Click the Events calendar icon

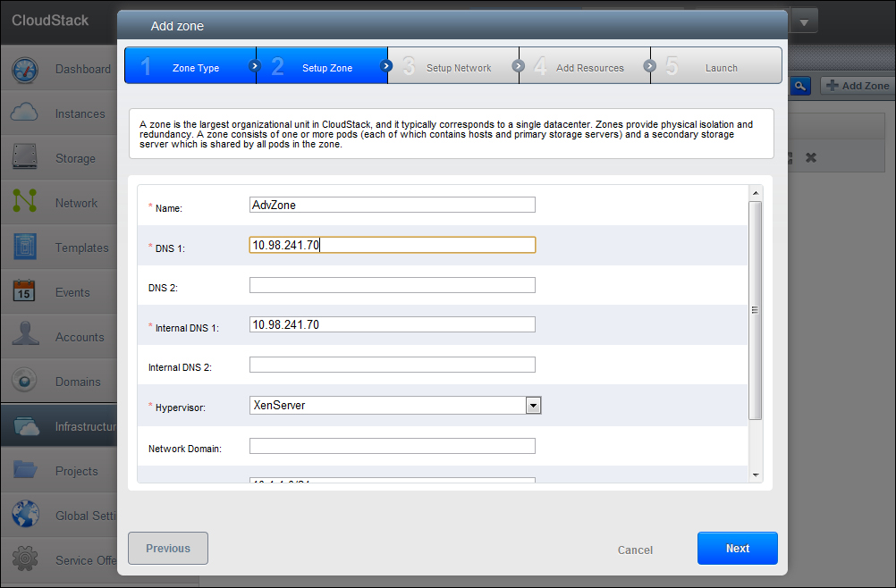25,292
